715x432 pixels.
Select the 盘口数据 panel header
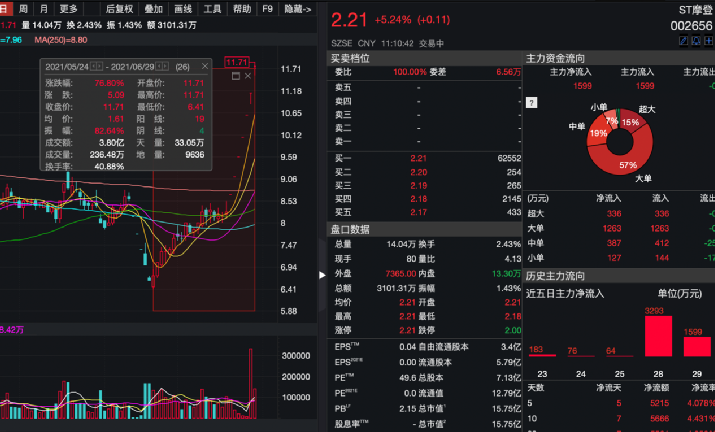tap(424, 229)
